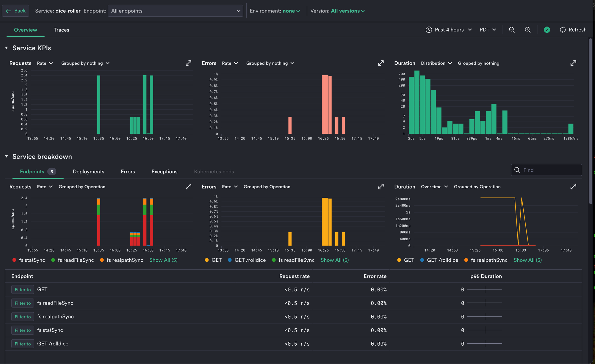The width and height of the screenshot is (595, 364).
Task: Expand the breakdown Requests chart
Action: [x=189, y=186]
